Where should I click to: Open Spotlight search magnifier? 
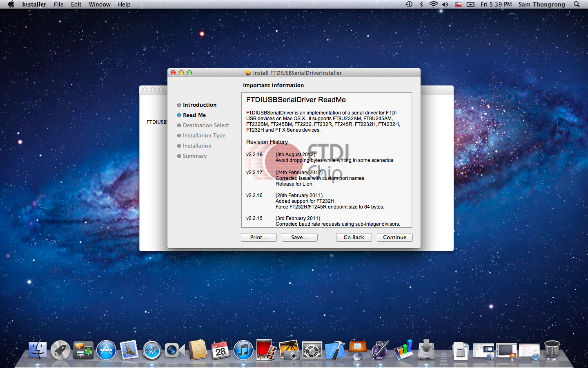(x=577, y=4)
